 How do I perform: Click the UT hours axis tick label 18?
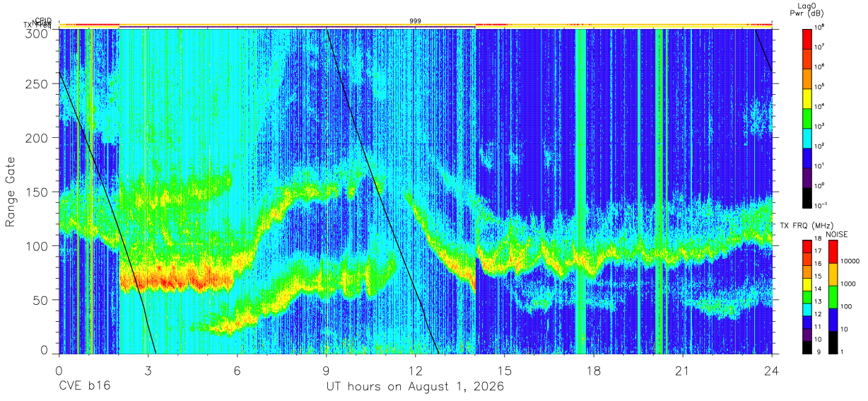(594, 370)
